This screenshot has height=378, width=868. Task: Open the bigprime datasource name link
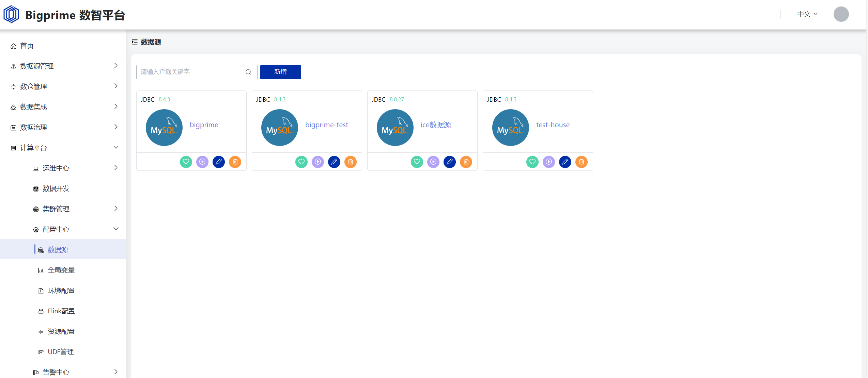[x=204, y=125]
